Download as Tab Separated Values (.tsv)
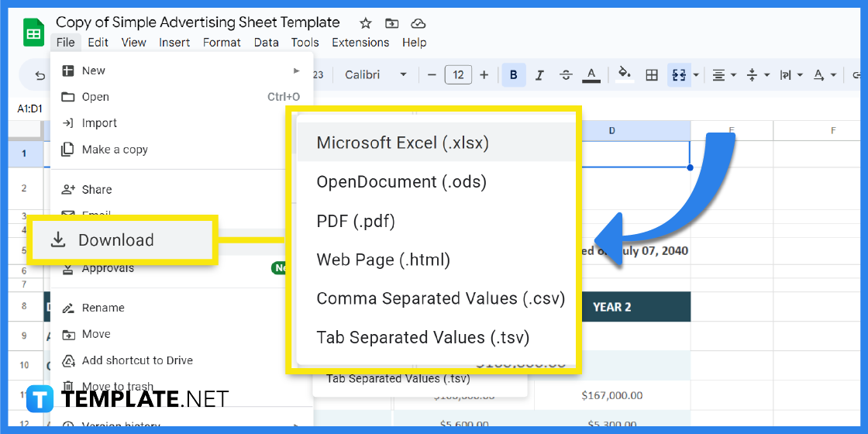Screen dimensions: 868x434 (x=435, y=337)
